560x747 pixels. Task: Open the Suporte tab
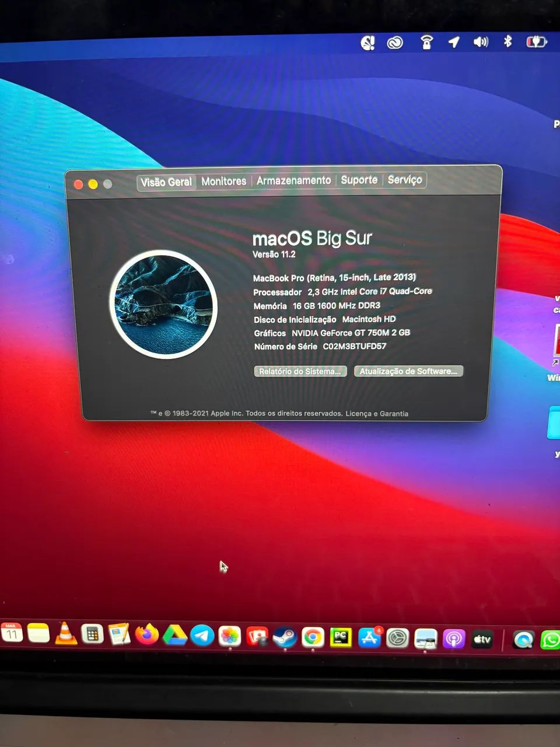pyautogui.click(x=359, y=180)
